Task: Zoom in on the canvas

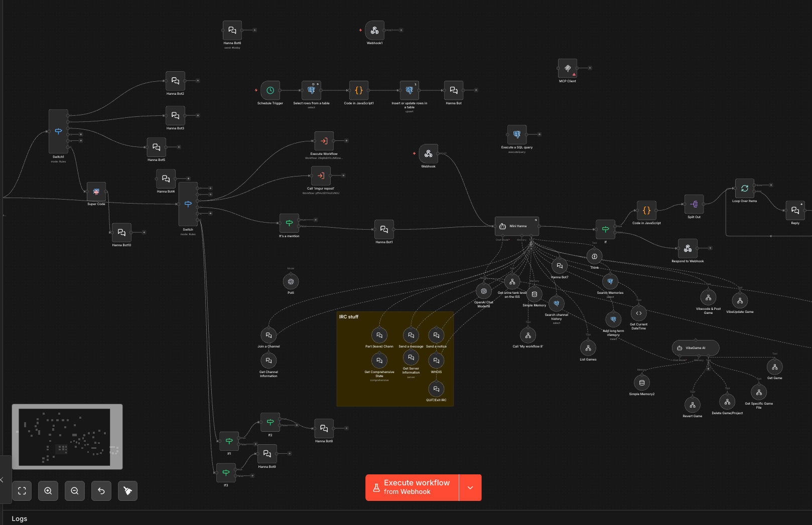Action: pyautogui.click(x=48, y=491)
